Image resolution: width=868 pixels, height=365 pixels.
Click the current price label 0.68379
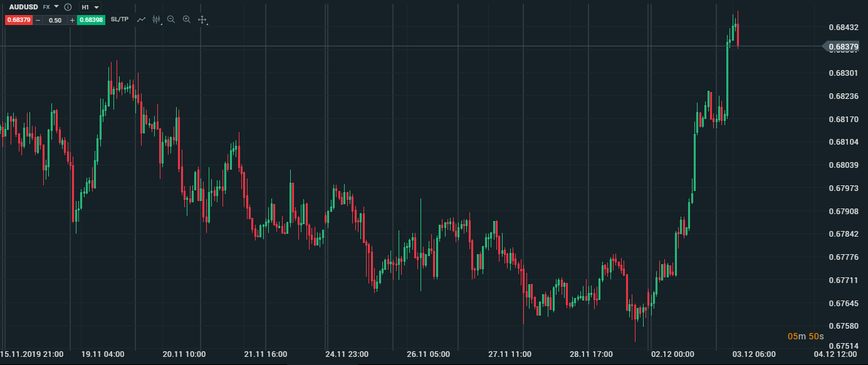click(x=843, y=46)
